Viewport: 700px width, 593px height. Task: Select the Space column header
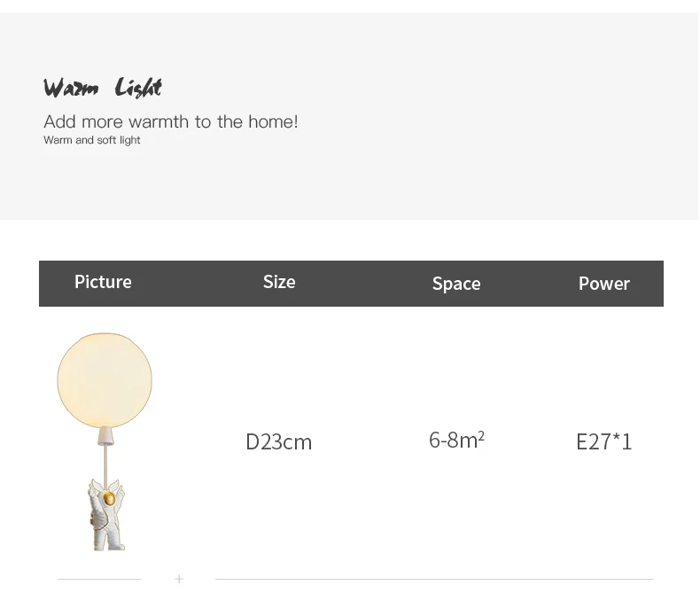pos(456,284)
